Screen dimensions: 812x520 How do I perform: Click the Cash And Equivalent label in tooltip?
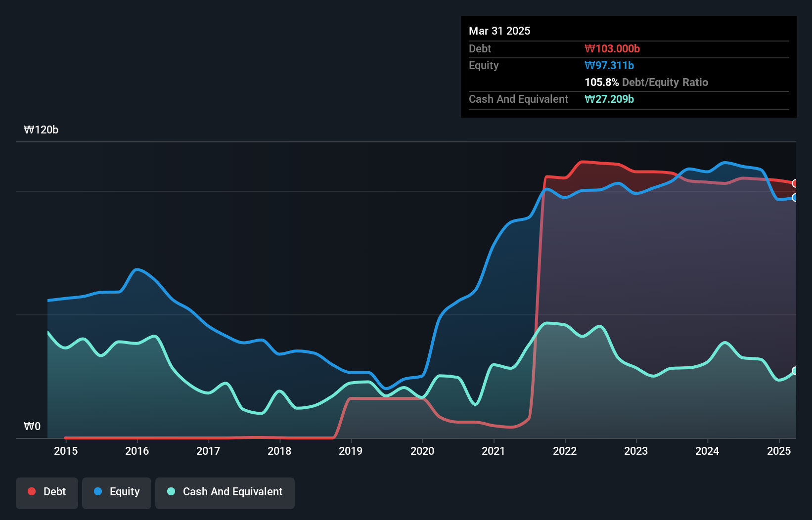(x=518, y=99)
